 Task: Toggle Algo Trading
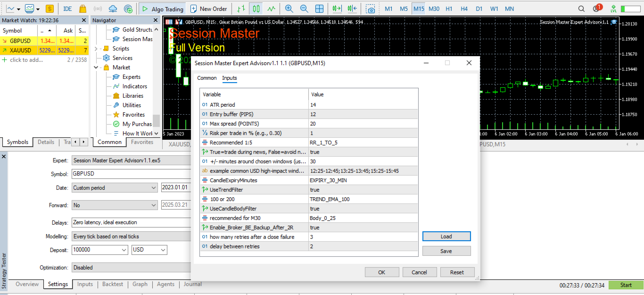(162, 8)
